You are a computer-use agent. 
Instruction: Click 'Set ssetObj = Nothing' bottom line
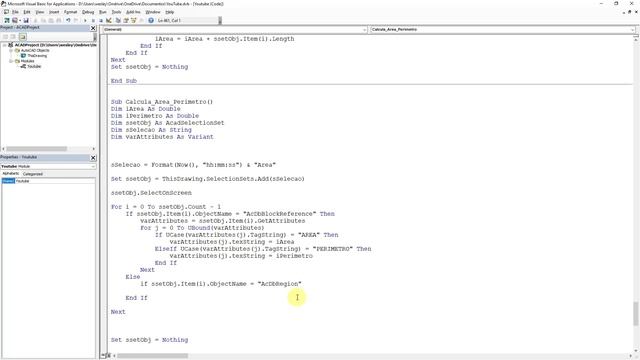click(149, 340)
